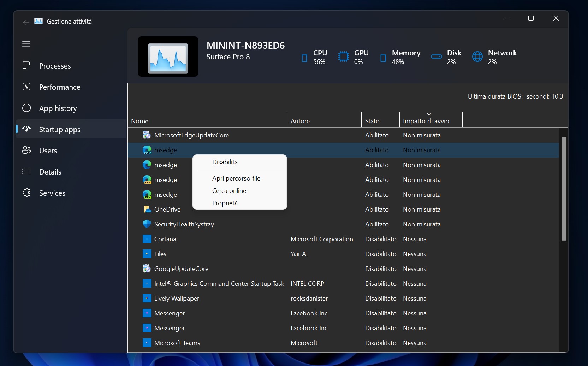The image size is (588, 366).
Task: Click the OneDrive startup entry icon
Action: [x=147, y=209]
